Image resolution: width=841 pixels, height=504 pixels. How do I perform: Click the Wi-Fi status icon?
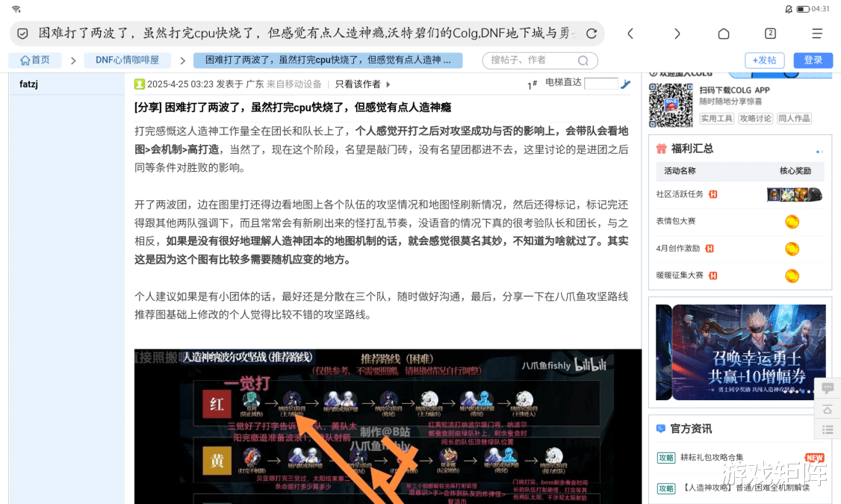pyautogui.click(x=16, y=8)
